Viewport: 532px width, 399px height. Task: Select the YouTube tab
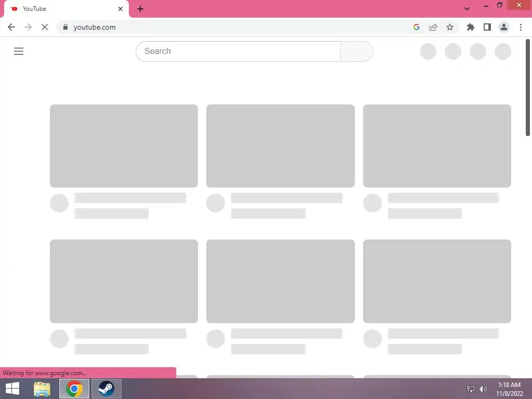(66, 9)
